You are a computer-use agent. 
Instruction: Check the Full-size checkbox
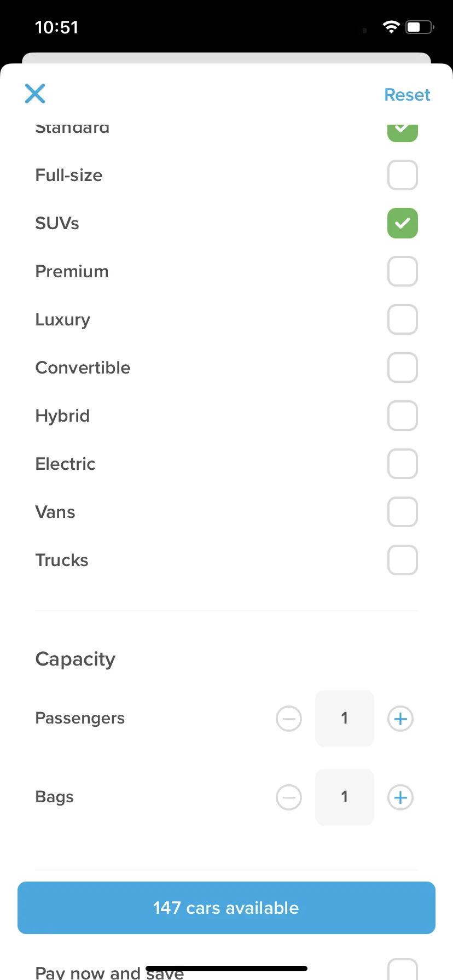(403, 175)
